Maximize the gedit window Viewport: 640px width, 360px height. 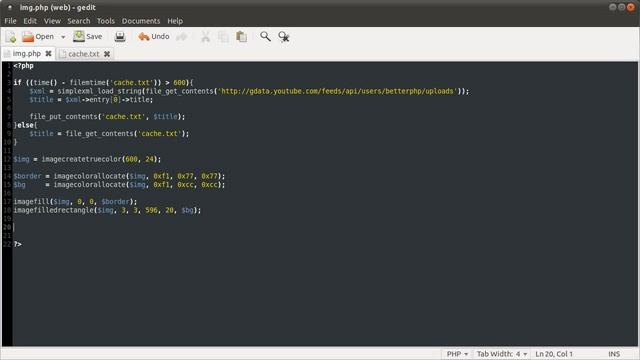(621, 7)
